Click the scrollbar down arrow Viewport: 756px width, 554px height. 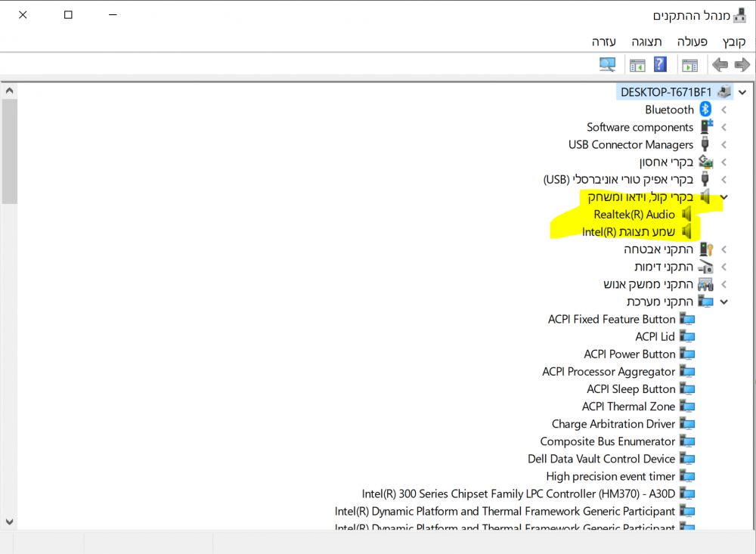pyautogui.click(x=9, y=522)
